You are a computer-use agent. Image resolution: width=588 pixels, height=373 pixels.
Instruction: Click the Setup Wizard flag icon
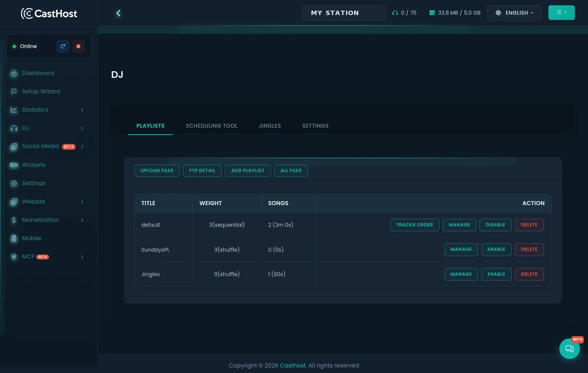click(x=14, y=91)
